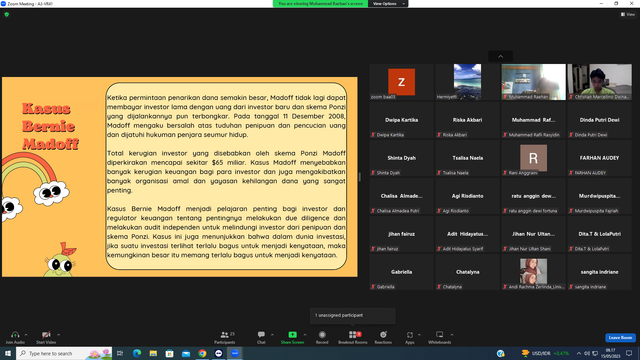Screen dimensions: 640x360
Task: Open the taskbar clock and date
Action: pyautogui.click(x=611, y=353)
